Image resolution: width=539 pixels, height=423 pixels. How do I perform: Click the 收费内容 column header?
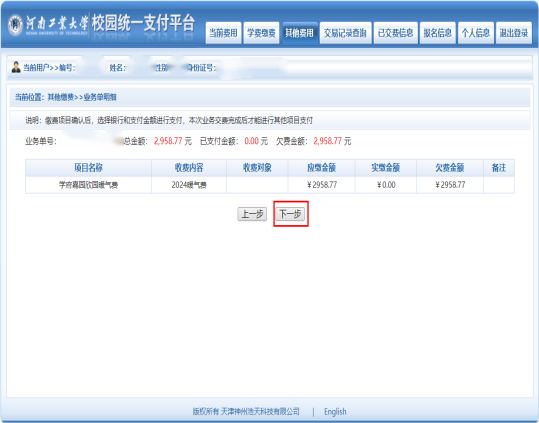189,168
